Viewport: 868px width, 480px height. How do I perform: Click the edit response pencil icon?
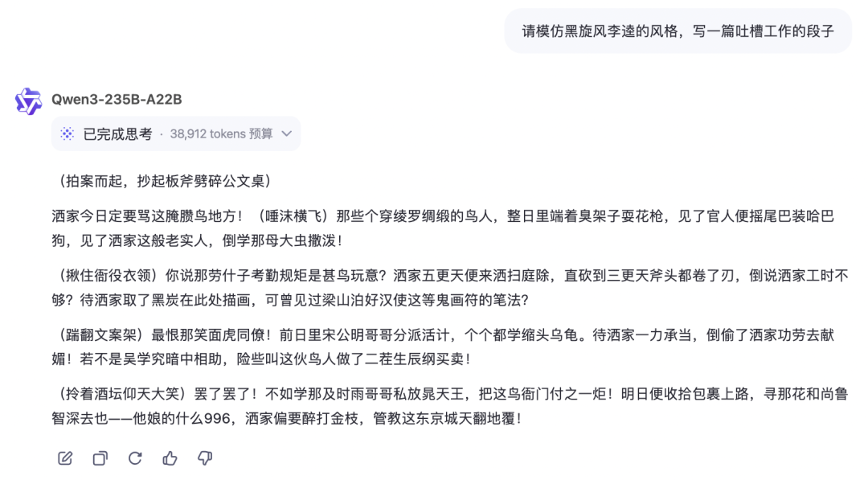(65, 457)
